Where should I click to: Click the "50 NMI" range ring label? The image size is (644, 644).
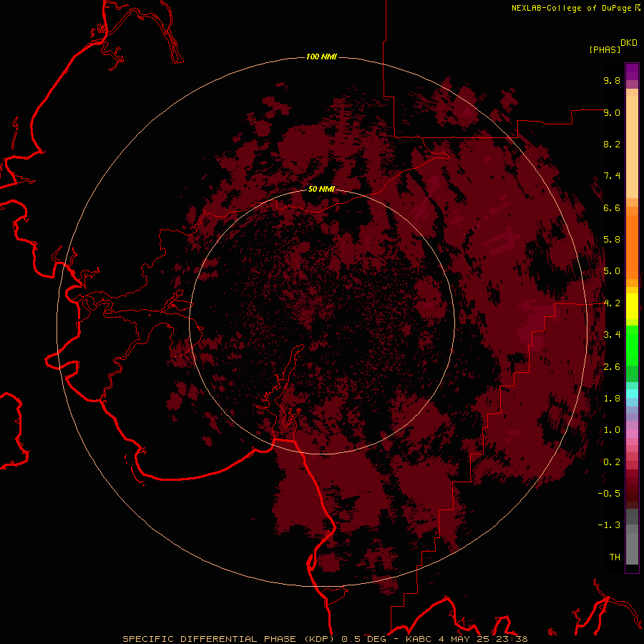tap(321, 189)
